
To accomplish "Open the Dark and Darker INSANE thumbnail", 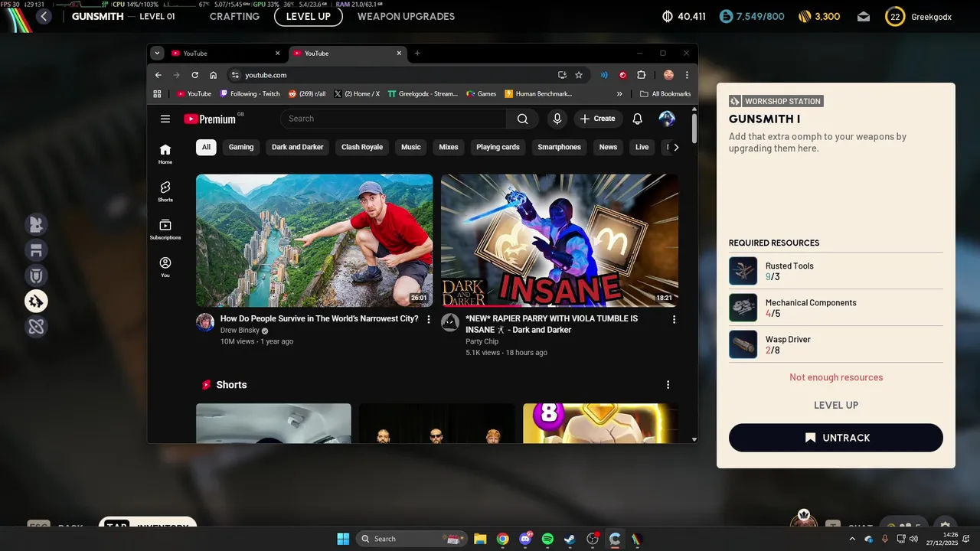I will tap(560, 240).
